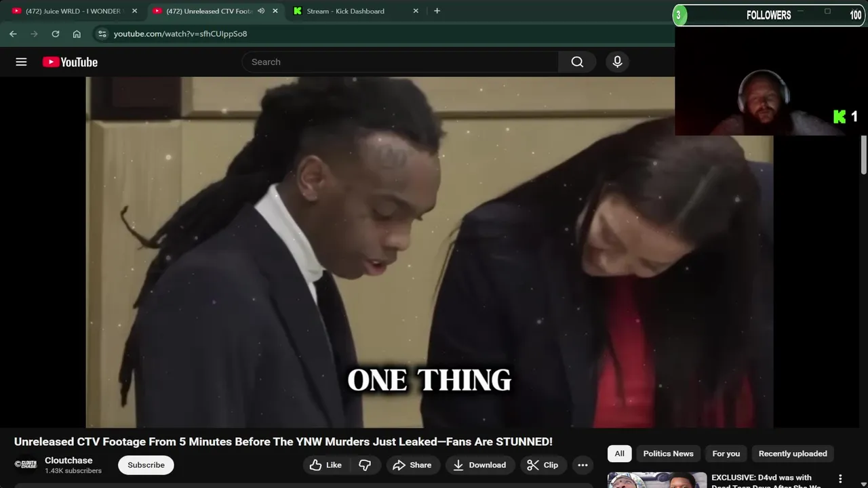
Task: Go back using browser back arrow
Action: pyautogui.click(x=13, y=34)
